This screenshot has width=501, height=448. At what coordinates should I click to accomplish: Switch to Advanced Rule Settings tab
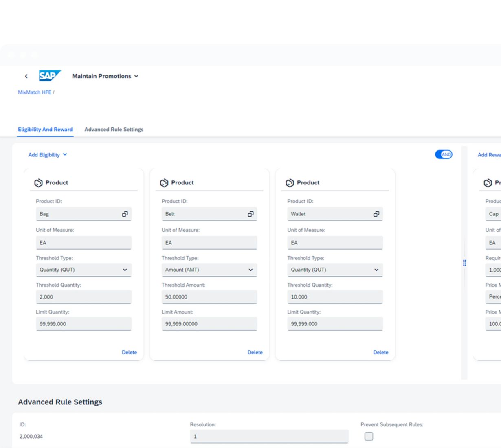114,130
